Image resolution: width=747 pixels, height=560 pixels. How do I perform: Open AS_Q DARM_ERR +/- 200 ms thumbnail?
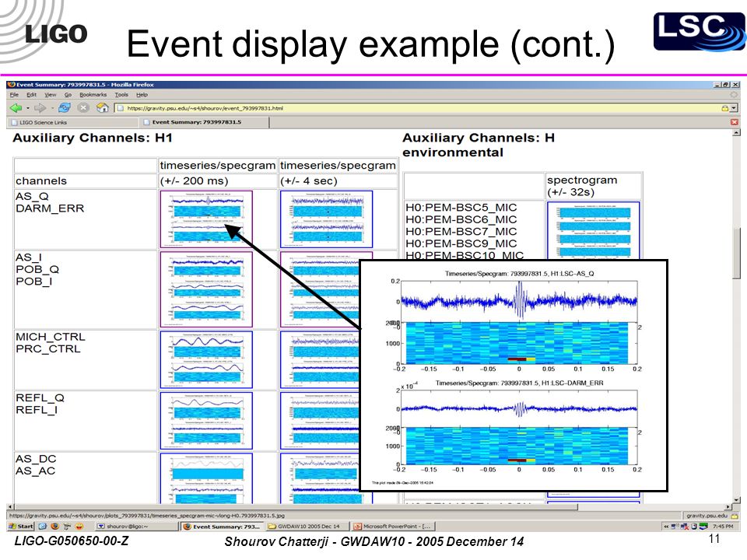[206, 219]
